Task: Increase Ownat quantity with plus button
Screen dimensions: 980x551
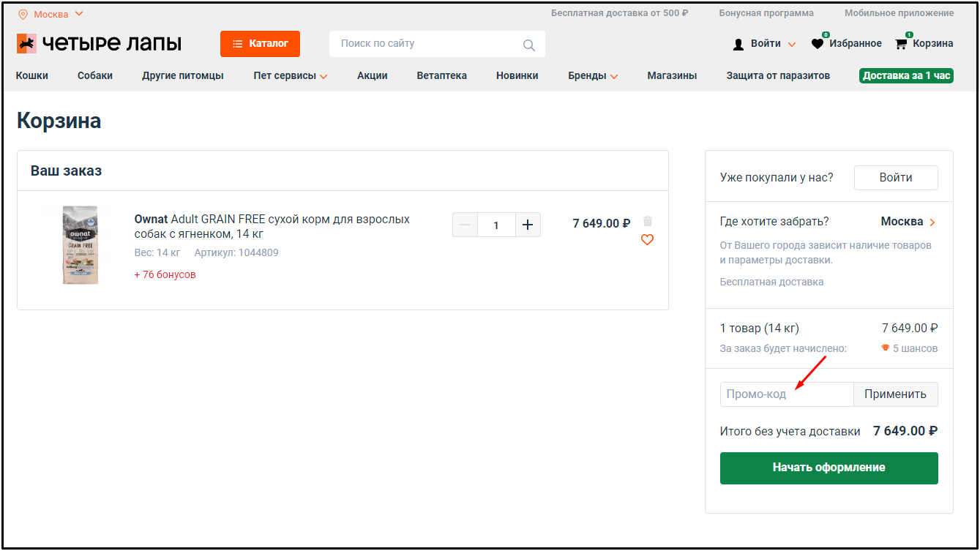Action: (528, 225)
